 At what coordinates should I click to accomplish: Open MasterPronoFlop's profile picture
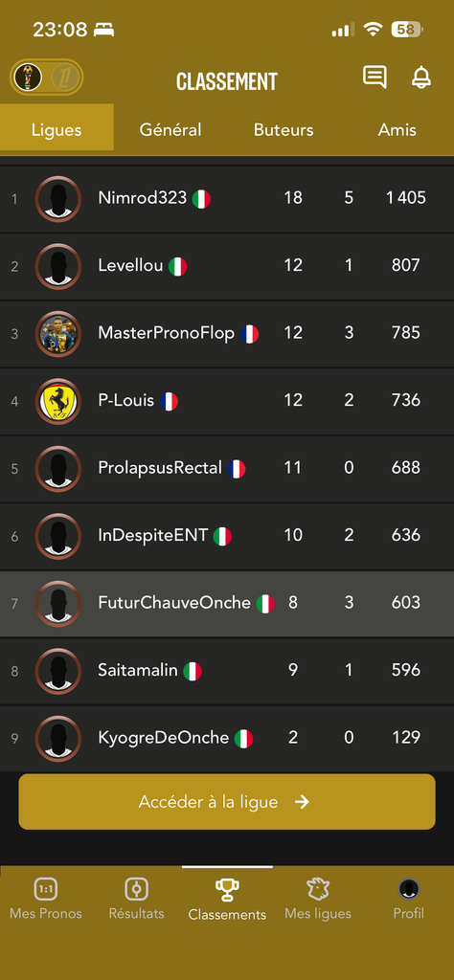(58, 334)
